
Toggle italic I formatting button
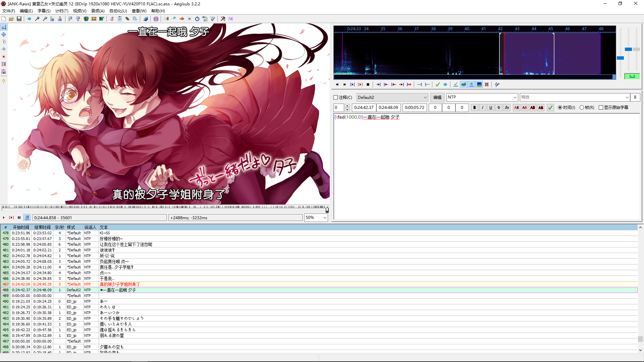tap(482, 108)
